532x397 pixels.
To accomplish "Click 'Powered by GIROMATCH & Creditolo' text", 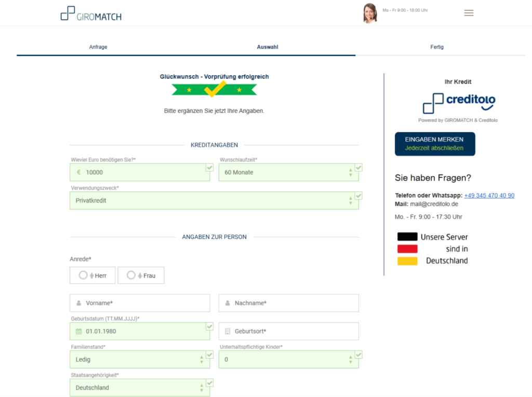I will [458, 120].
